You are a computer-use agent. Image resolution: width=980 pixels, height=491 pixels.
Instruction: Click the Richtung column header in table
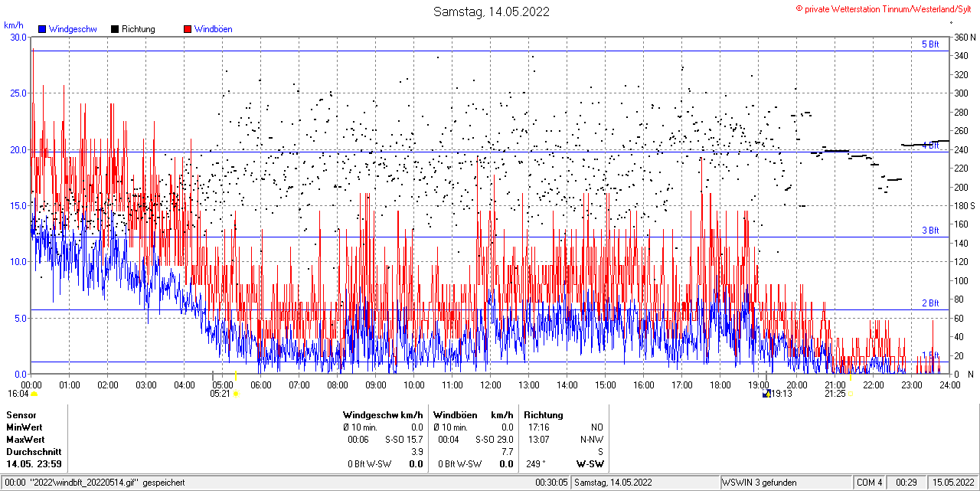pyautogui.click(x=543, y=415)
